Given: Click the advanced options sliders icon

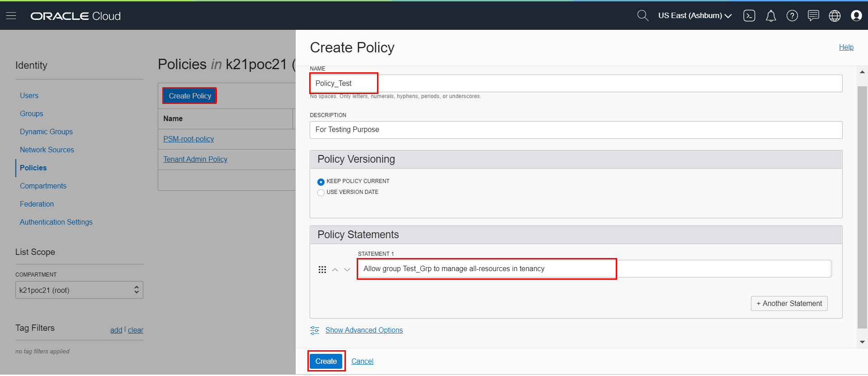Looking at the screenshot, I should pos(315,330).
